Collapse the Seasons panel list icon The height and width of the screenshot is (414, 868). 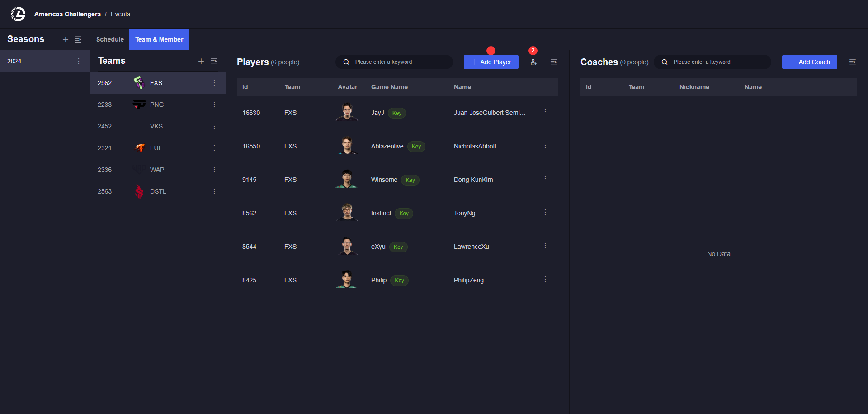(78, 39)
